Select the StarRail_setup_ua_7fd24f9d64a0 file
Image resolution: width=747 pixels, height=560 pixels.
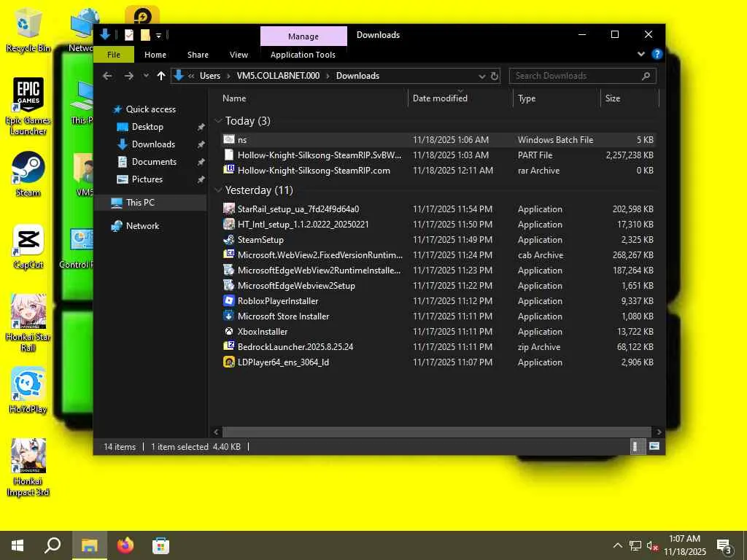click(438, 209)
